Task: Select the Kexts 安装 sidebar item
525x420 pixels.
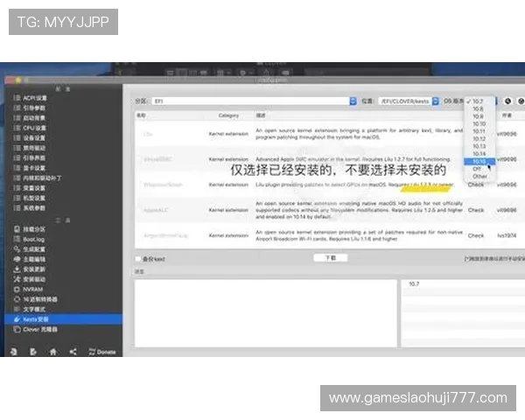Action: click(x=64, y=319)
